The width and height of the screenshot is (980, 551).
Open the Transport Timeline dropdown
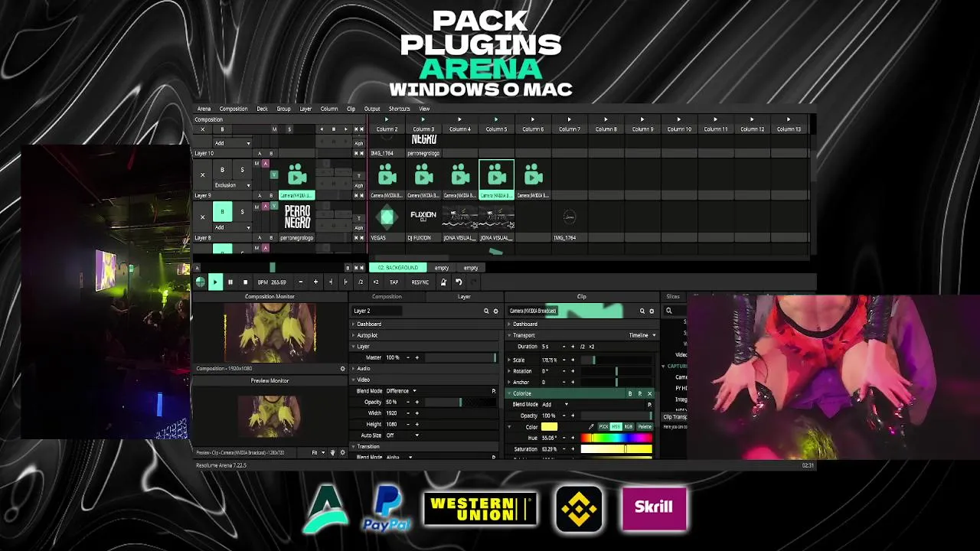642,335
